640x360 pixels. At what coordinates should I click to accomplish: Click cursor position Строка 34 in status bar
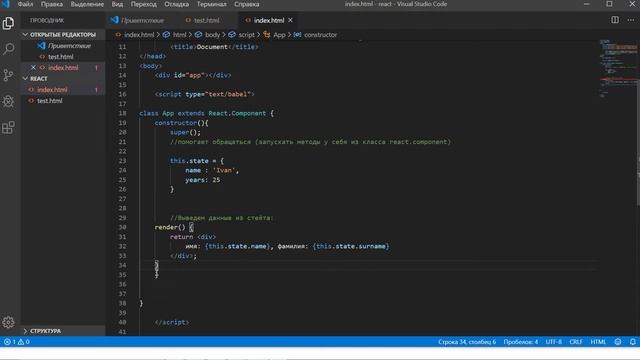(467, 342)
